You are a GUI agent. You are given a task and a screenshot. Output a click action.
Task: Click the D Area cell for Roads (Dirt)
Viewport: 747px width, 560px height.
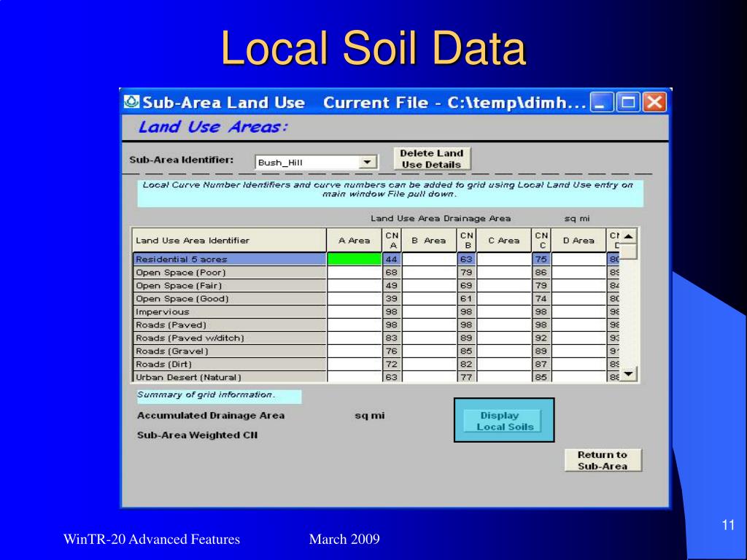[578, 364]
